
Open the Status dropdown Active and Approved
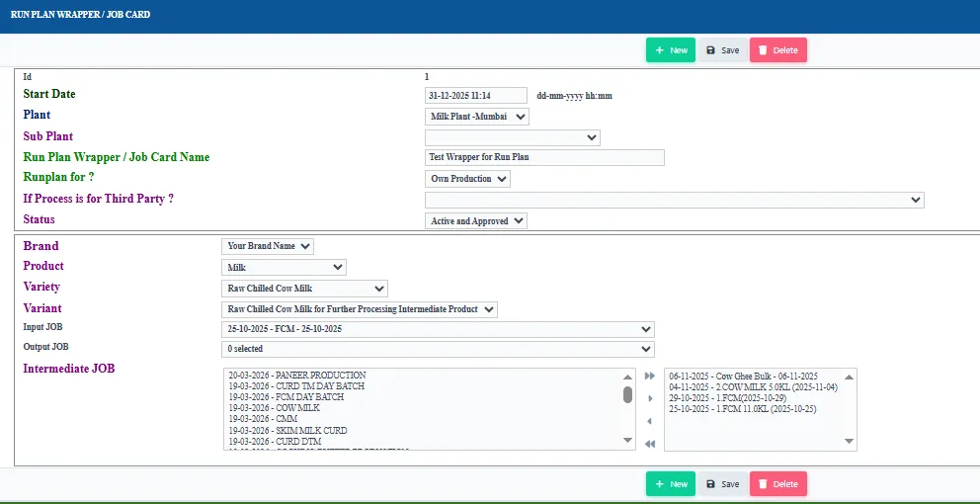[476, 220]
